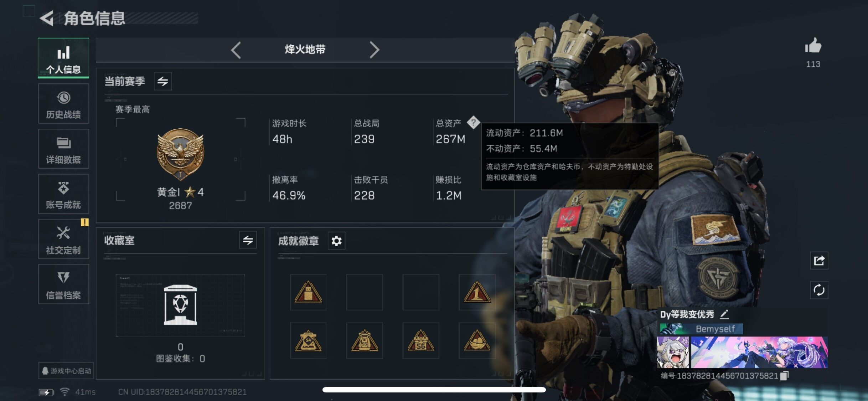Copy the player ID number icon
The width and height of the screenshot is (868, 401).
tap(784, 376)
